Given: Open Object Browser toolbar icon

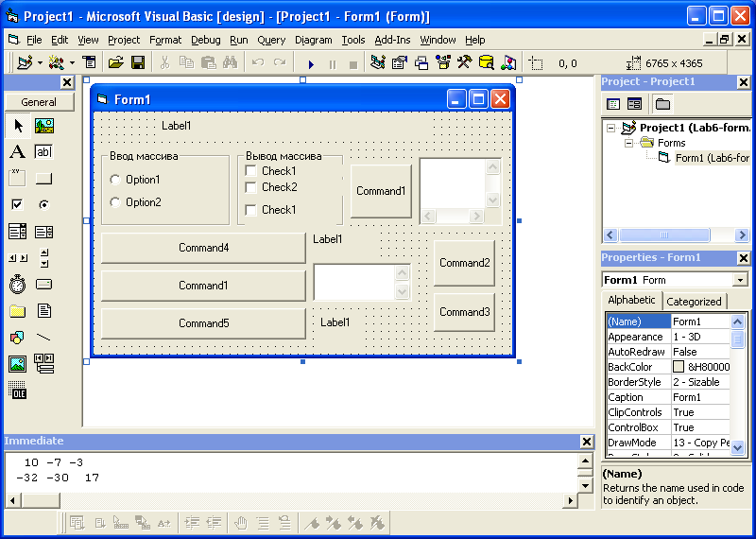Looking at the screenshot, I should coord(442,62).
